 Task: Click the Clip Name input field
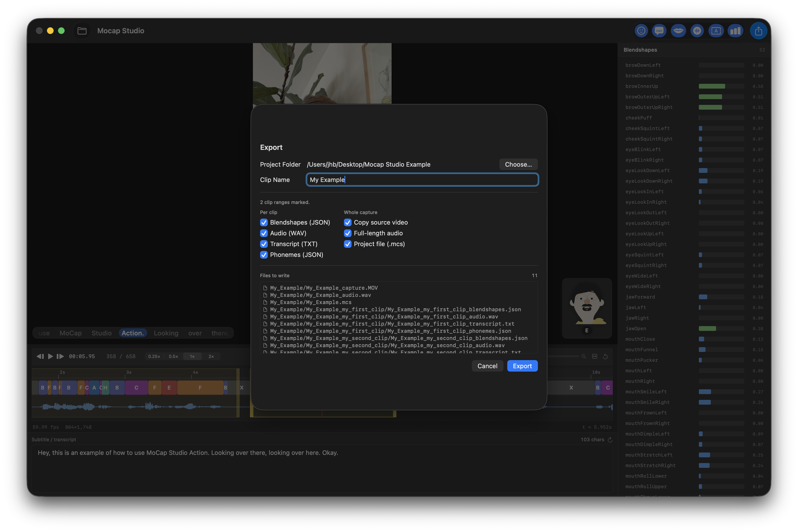(422, 180)
